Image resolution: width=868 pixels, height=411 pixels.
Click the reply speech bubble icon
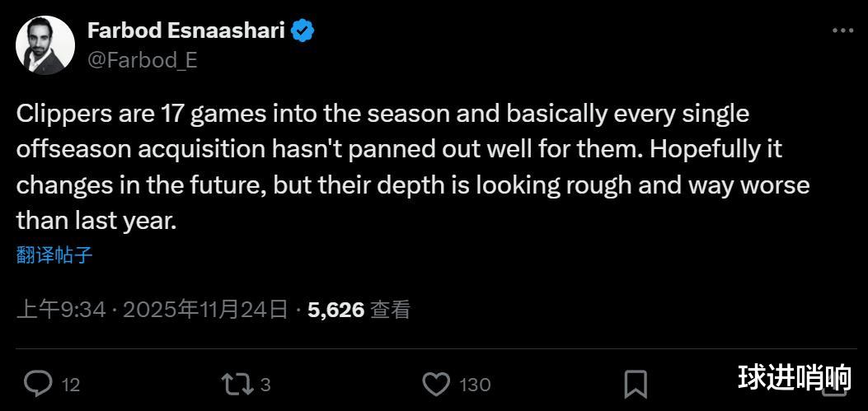[38, 384]
